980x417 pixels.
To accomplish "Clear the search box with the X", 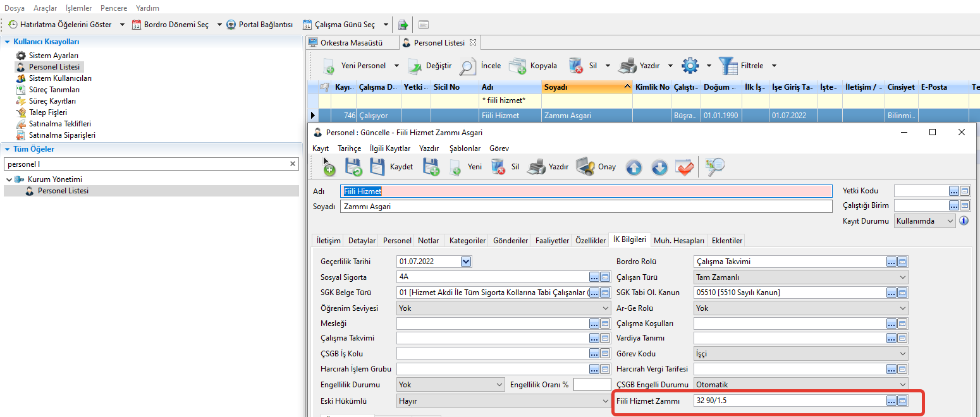I will point(293,164).
